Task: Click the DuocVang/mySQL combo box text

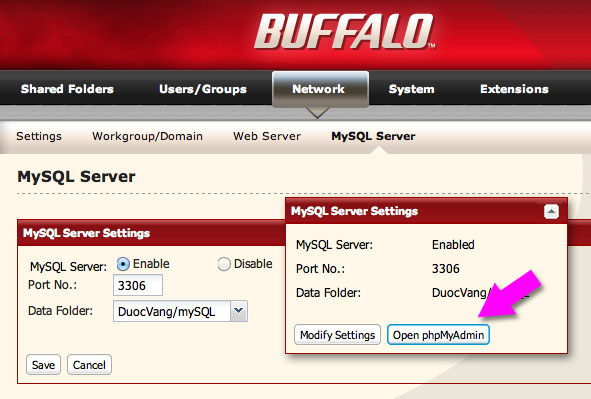Action: tap(167, 312)
